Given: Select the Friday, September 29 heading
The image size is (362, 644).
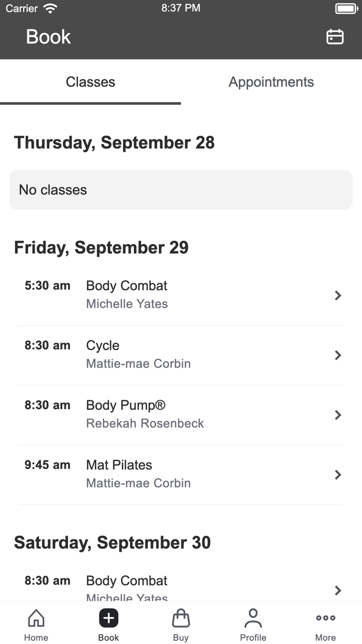Looking at the screenshot, I should tap(101, 247).
